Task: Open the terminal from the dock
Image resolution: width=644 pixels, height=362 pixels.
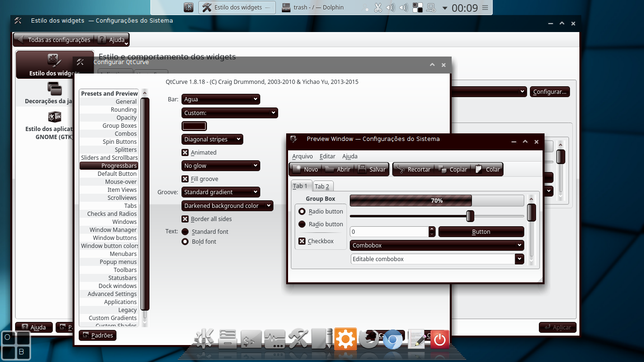Action: tap(251, 338)
